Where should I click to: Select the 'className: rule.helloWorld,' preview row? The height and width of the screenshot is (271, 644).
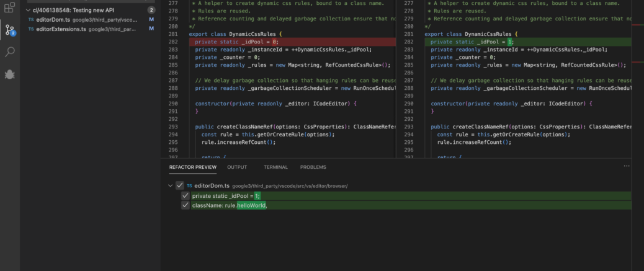411,205
